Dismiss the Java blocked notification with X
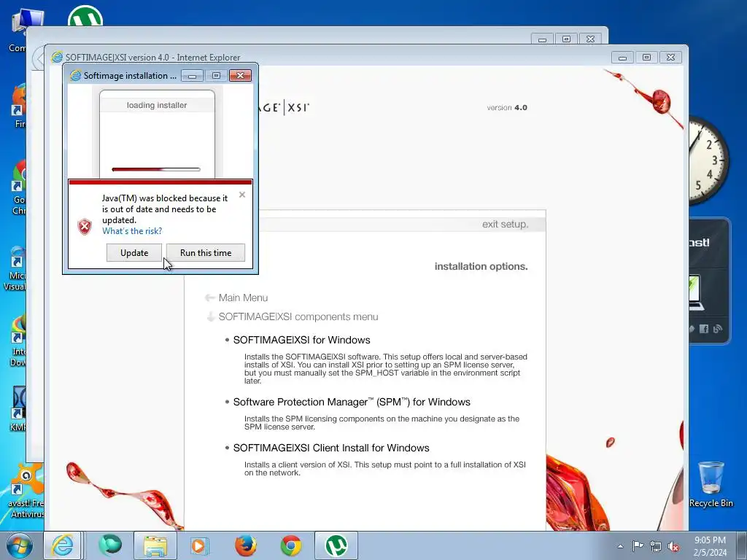 tap(242, 195)
